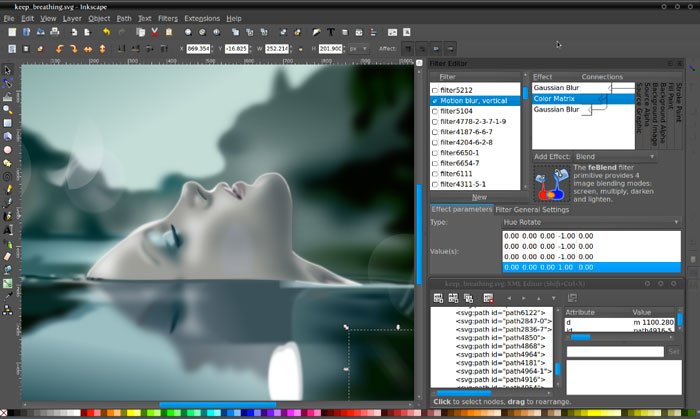This screenshot has width=700, height=419.
Task: Click the Set attribute button
Action: 674,352
